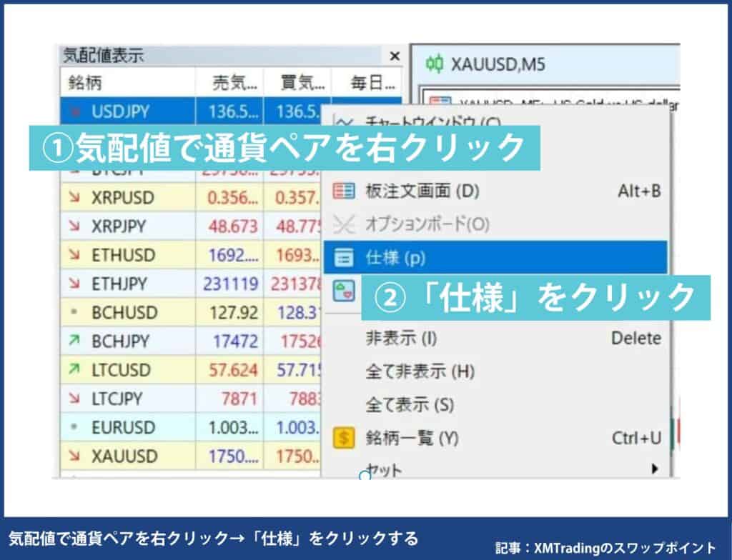Choose 全て非表示 (H) menu item
This screenshot has height=560, width=732.
495,371
